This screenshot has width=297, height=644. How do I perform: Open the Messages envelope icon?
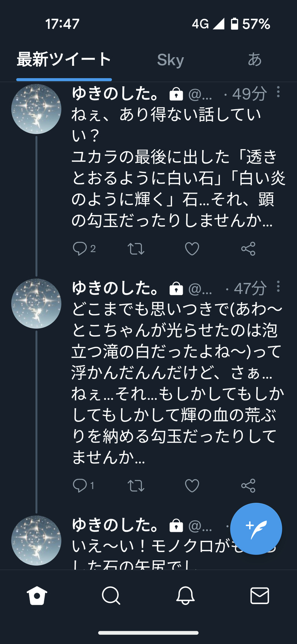click(260, 596)
